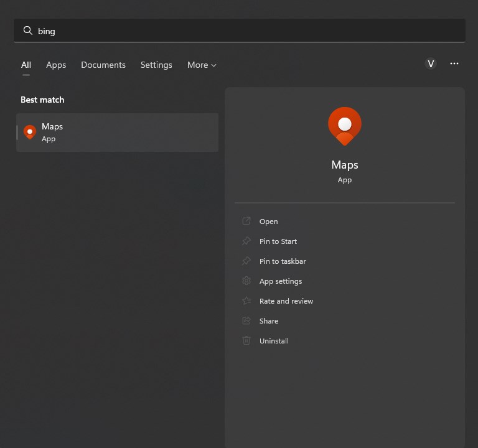Pin Maps to the taskbar
This screenshot has height=448, width=478.
(x=282, y=261)
